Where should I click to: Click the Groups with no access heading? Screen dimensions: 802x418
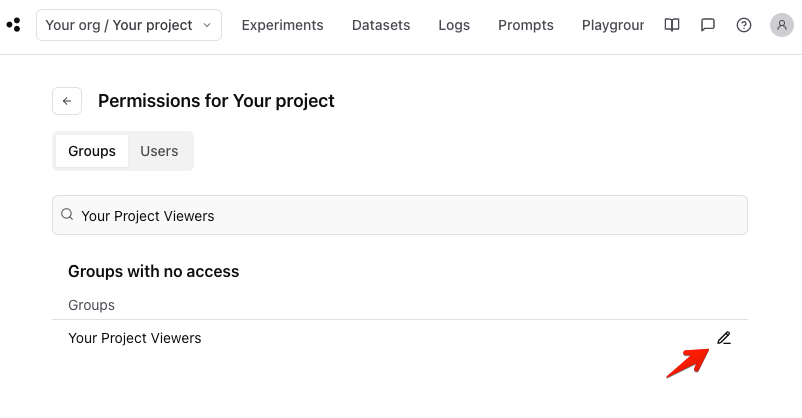click(x=153, y=271)
